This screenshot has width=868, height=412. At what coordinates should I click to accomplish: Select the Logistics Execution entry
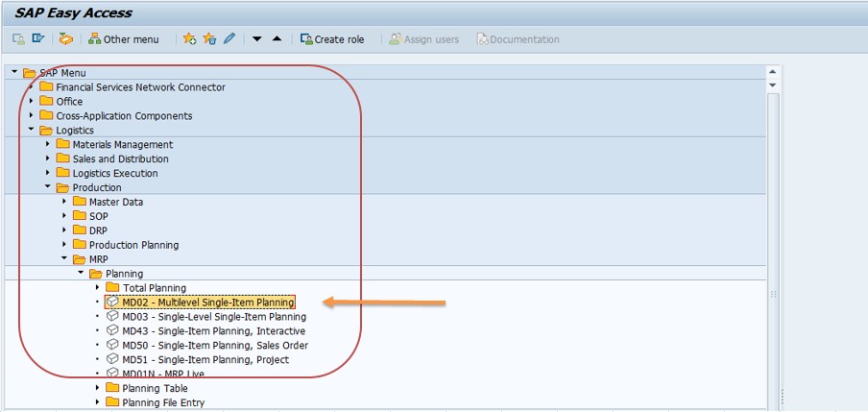coord(115,173)
